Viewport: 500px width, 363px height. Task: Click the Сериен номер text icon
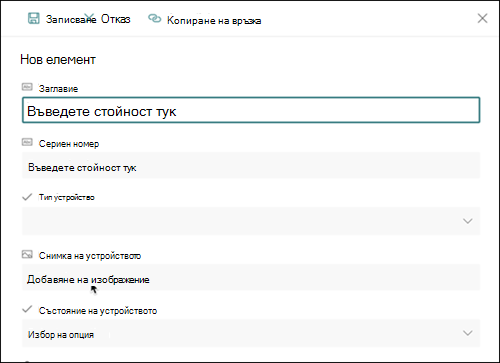pyautogui.click(x=27, y=142)
